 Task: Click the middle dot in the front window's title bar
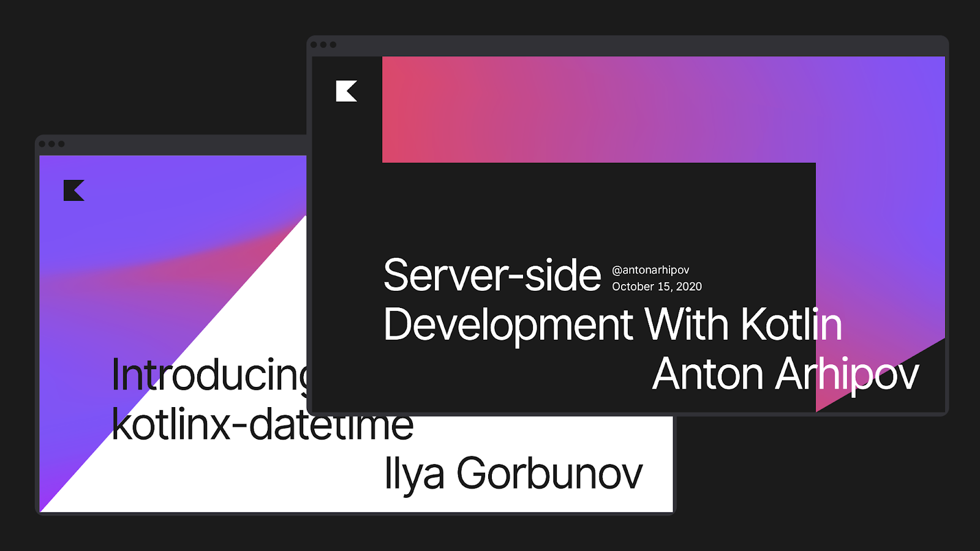point(323,45)
